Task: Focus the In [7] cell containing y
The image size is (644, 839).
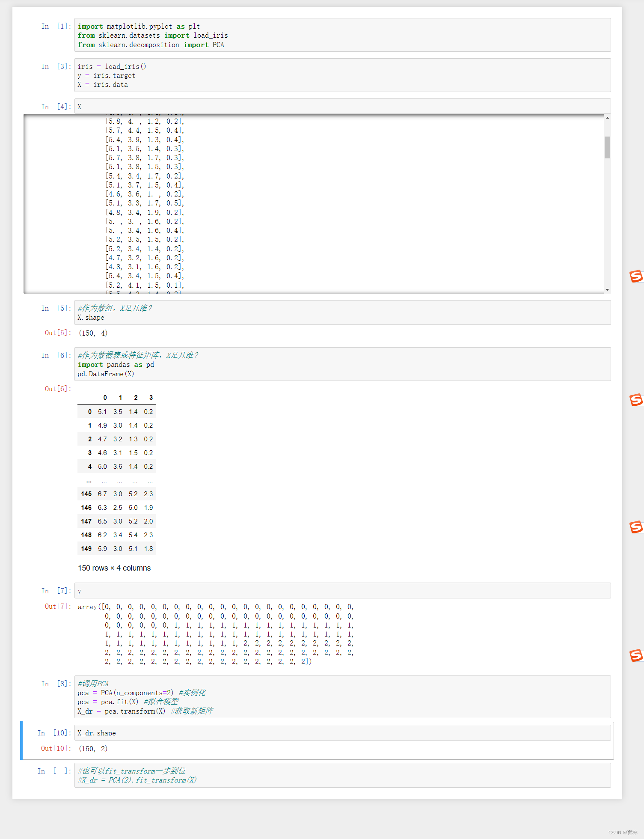Action: [x=342, y=591]
